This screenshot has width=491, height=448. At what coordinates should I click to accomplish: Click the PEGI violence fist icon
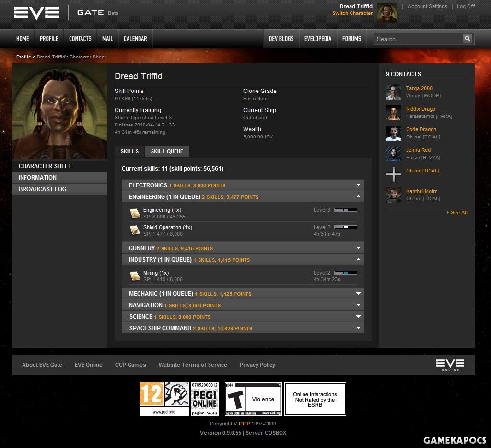[x=177, y=394]
